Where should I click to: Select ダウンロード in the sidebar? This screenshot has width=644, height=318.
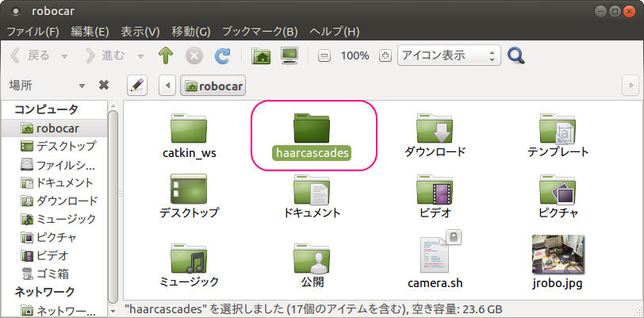click(x=54, y=201)
